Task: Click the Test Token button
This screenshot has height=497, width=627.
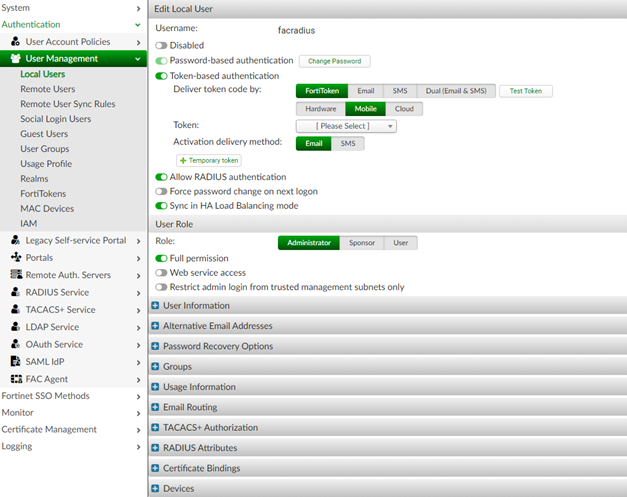Action: coord(526,91)
